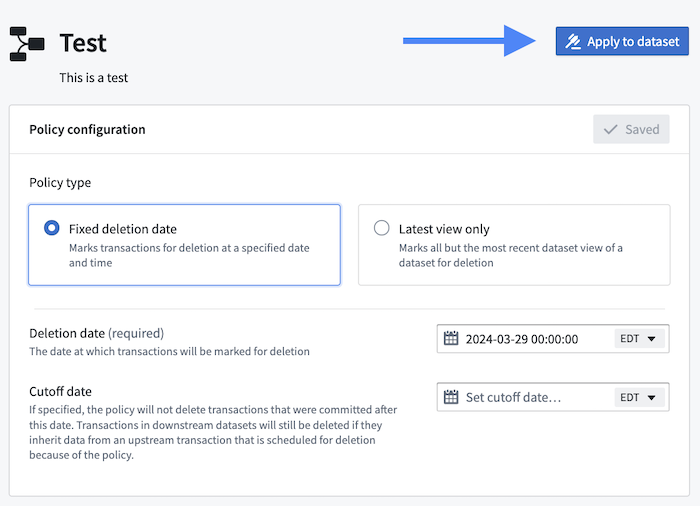The image size is (700, 506).
Task: Select the Fixed deletion date radio button
Action: [52, 228]
